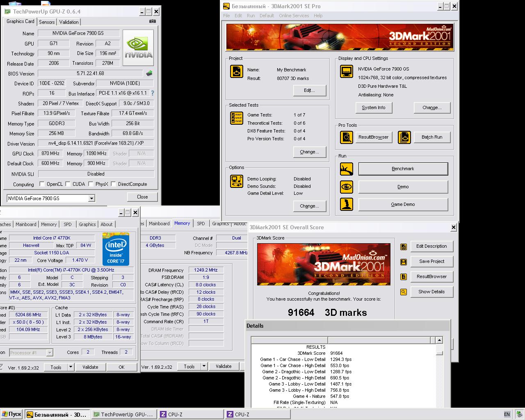Switch to the Sensors tab in GPU-Z
This screenshot has width=525, height=420.
pos(47,22)
